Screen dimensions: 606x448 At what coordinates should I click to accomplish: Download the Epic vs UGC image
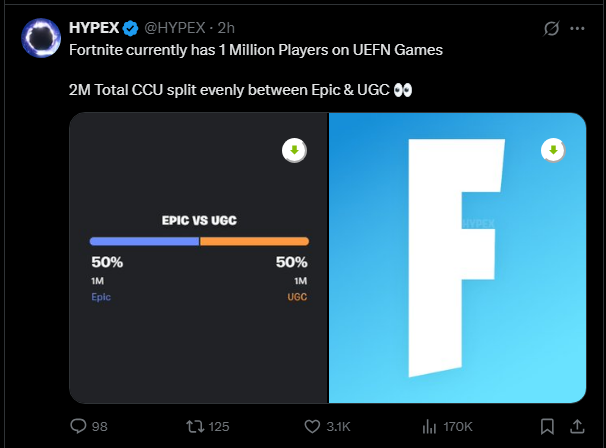coord(294,150)
